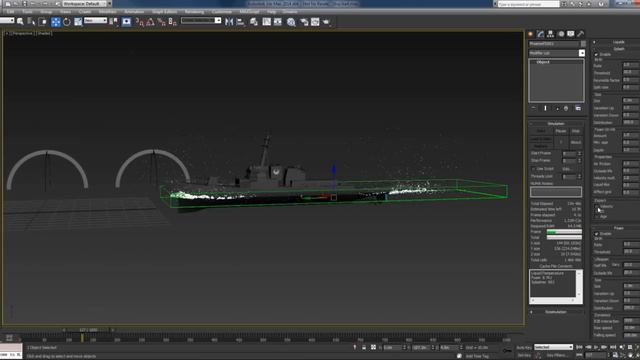Toggle the Velocity export checkbox

click(596, 207)
